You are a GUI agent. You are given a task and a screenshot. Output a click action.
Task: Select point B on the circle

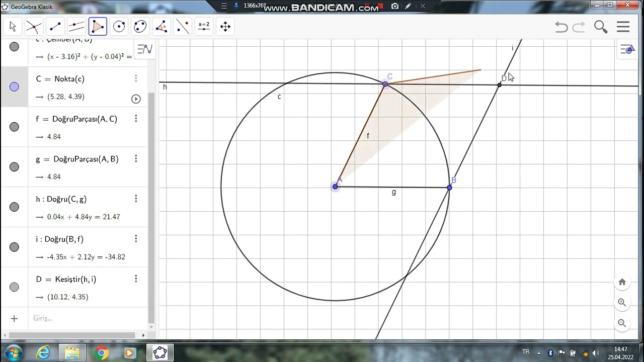click(x=449, y=187)
